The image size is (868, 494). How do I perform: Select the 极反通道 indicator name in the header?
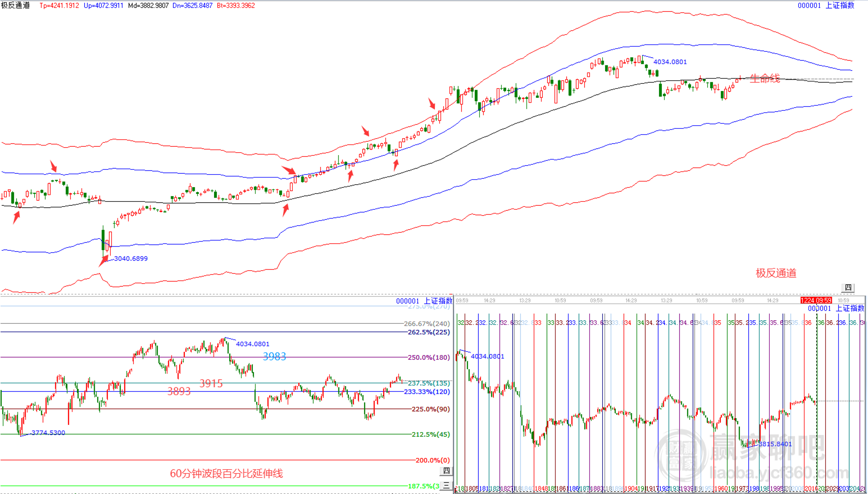[x=16, y=5]
